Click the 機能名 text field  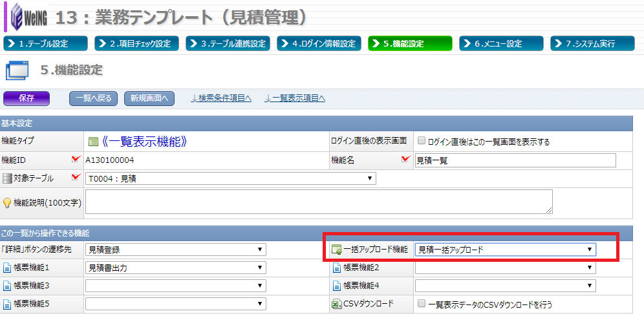coord(515,160)
